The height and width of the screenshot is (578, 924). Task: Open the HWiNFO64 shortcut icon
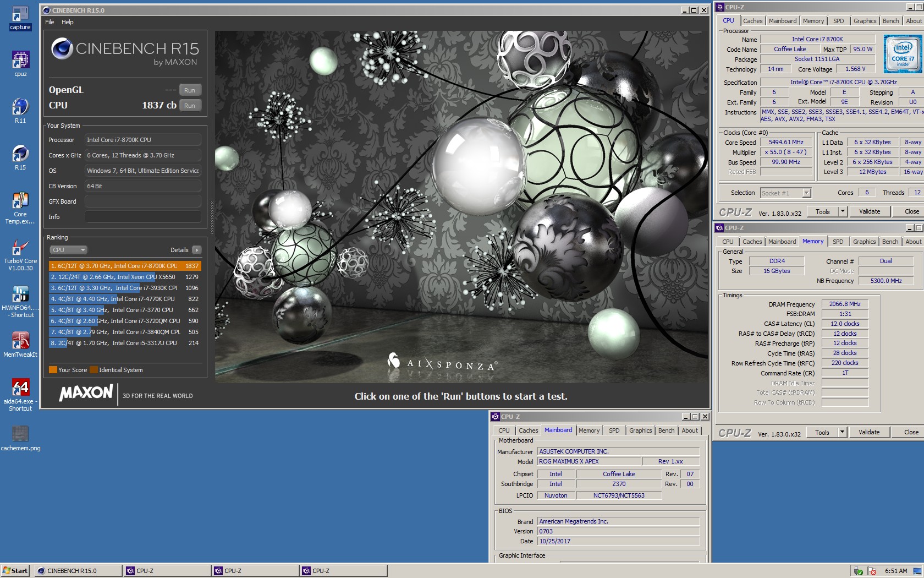pos(20,295)
